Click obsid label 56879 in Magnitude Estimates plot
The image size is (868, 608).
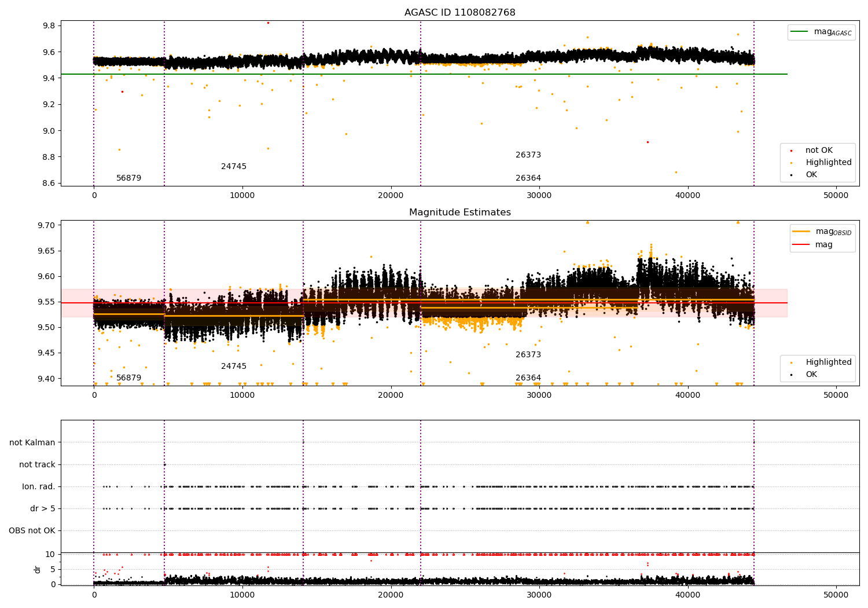pos(128,378)
